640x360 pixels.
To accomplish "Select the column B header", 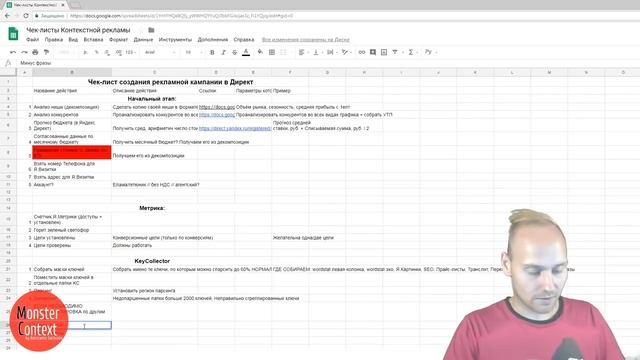I will pos(72,72).
